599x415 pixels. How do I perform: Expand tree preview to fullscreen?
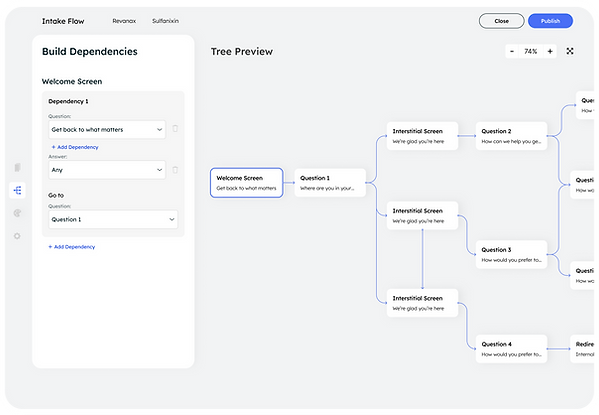(570, 51)
